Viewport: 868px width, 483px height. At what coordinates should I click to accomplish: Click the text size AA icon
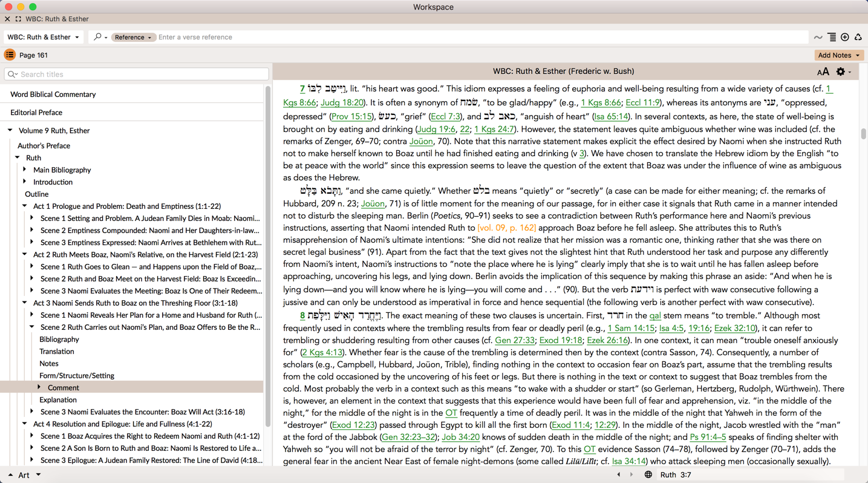(823, 72)
